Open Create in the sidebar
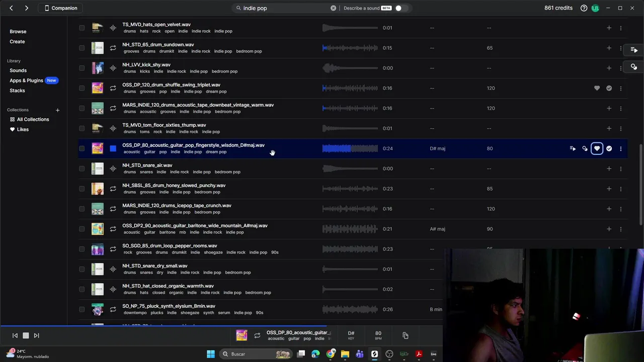Image resolution: width=644 pixels, height=362 pixels. coord(17,42)
